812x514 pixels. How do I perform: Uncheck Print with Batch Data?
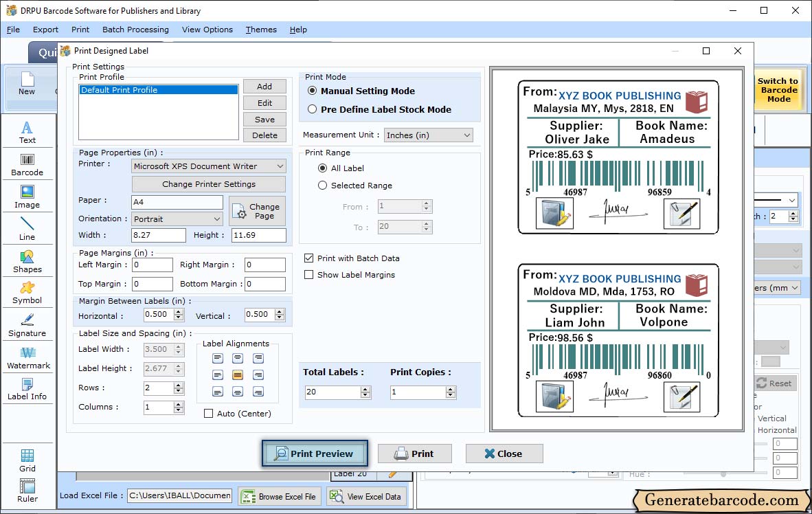tap(308, 258)
